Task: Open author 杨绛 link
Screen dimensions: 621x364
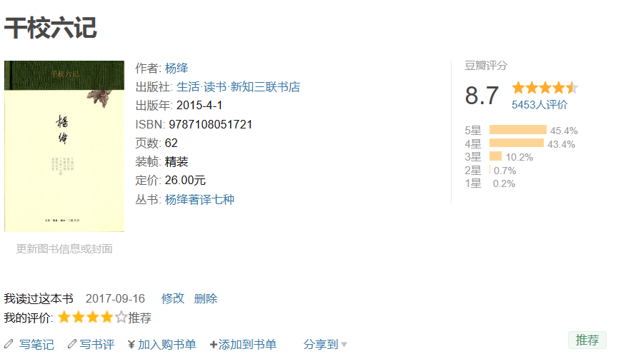Action: point(177,69)
